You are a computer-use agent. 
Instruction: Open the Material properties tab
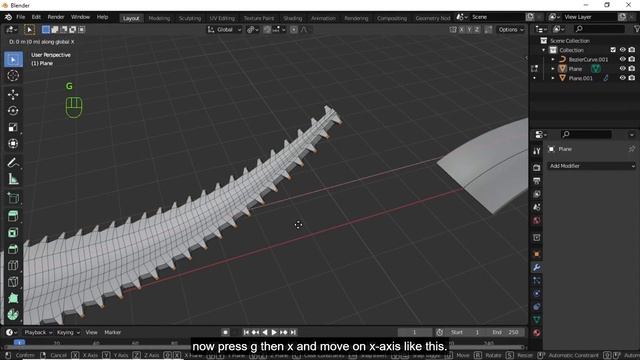click(537, 333)
